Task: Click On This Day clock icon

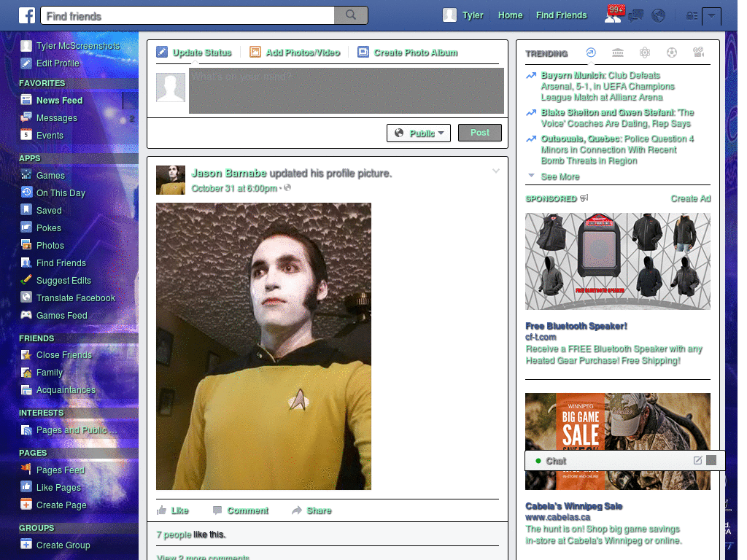Action: 26,192
